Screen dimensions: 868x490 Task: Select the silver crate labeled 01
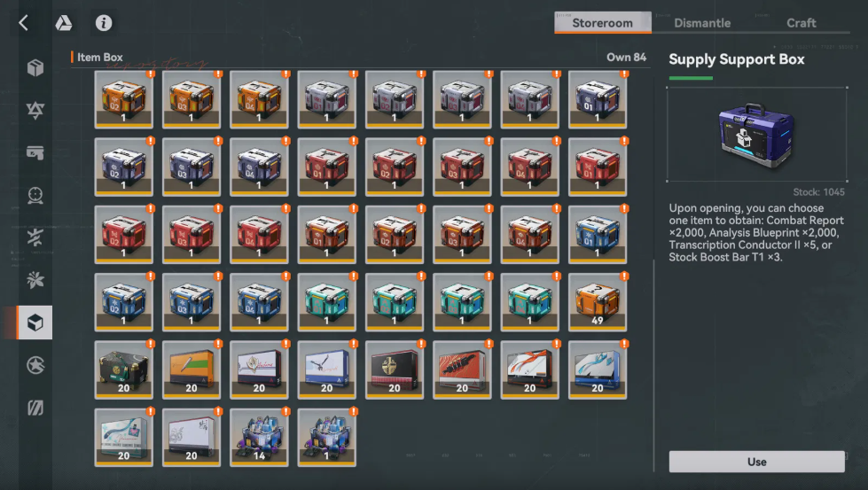click(326, 99)
